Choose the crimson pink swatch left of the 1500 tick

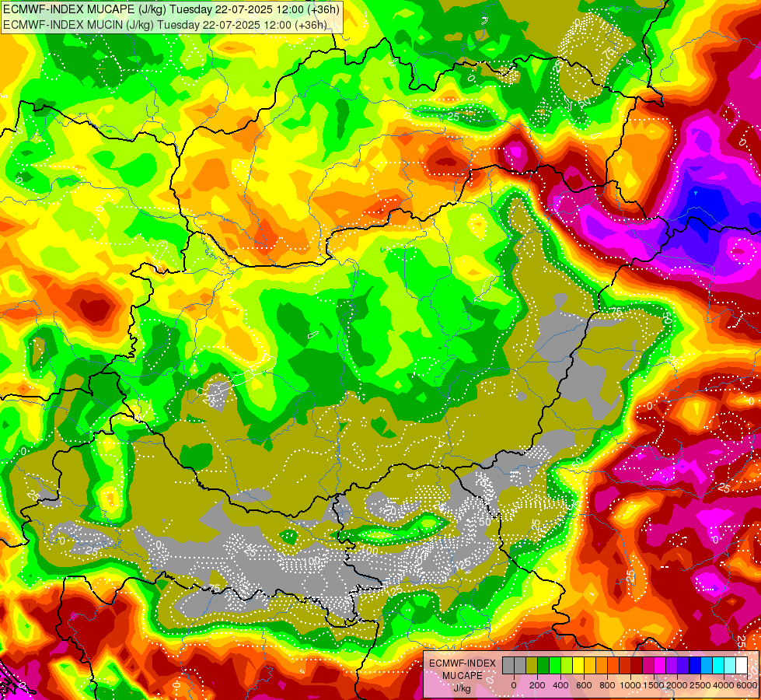point(648,666)
